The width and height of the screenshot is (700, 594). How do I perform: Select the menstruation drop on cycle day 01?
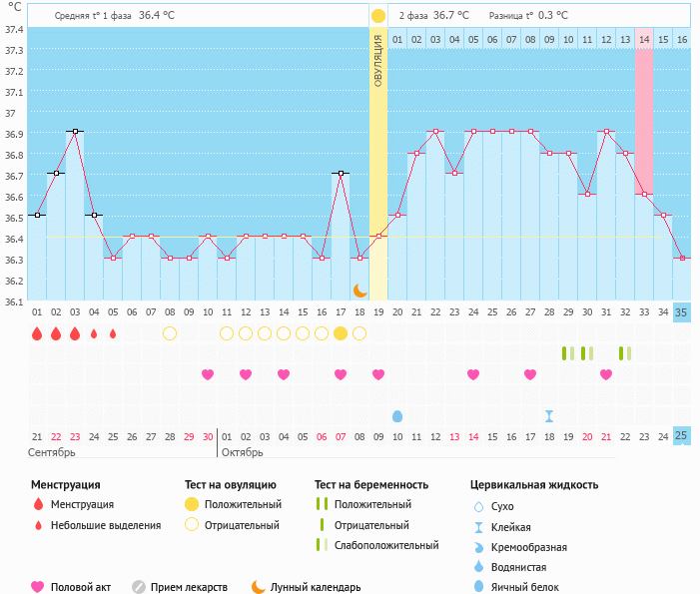(37, 333)
